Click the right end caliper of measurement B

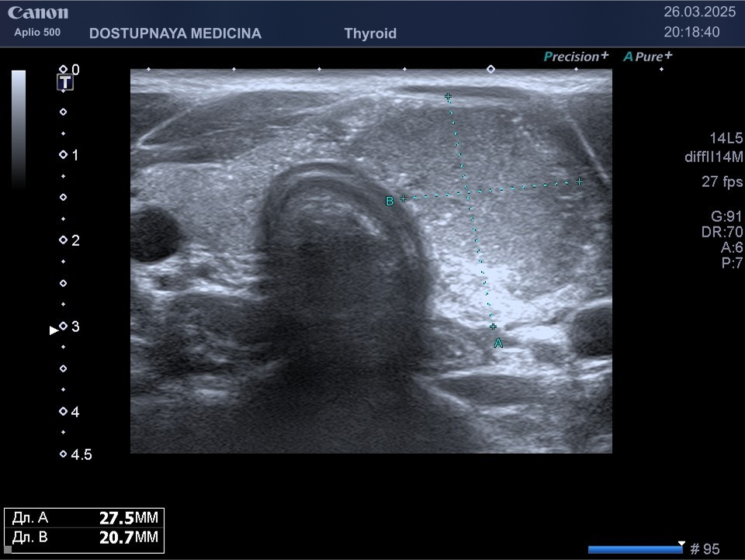tap(579, 181)
